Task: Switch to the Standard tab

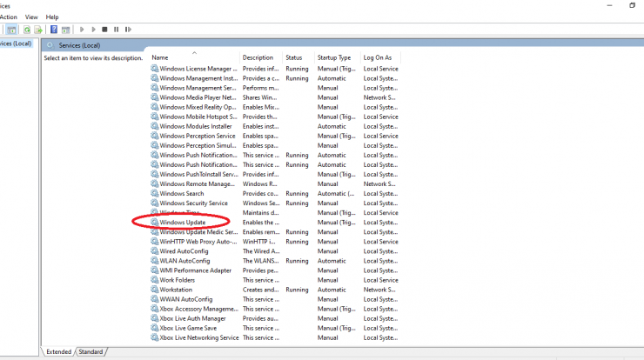Action: [91, 352]
